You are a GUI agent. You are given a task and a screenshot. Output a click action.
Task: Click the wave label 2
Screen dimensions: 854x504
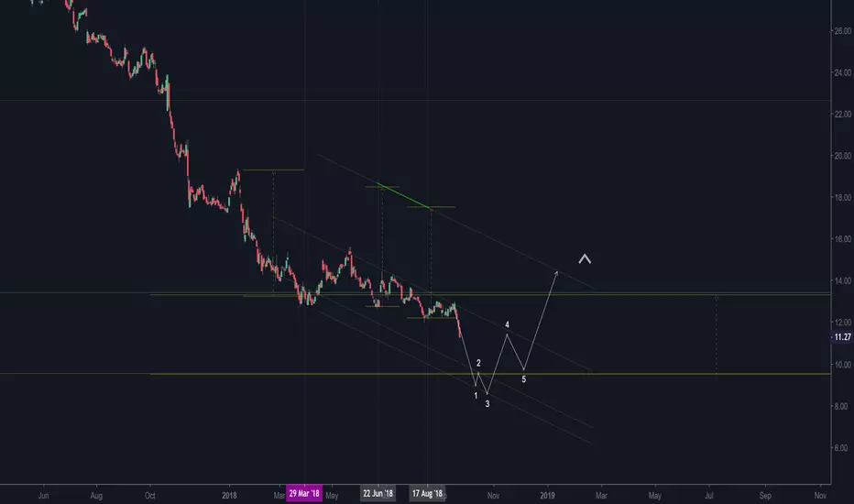click(x=478, y=363)
